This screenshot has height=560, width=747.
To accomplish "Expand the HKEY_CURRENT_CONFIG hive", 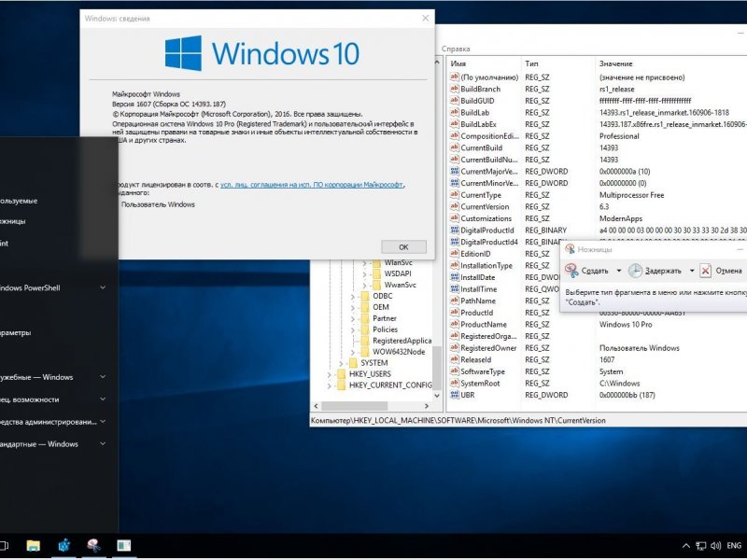I will pos(330,385).
